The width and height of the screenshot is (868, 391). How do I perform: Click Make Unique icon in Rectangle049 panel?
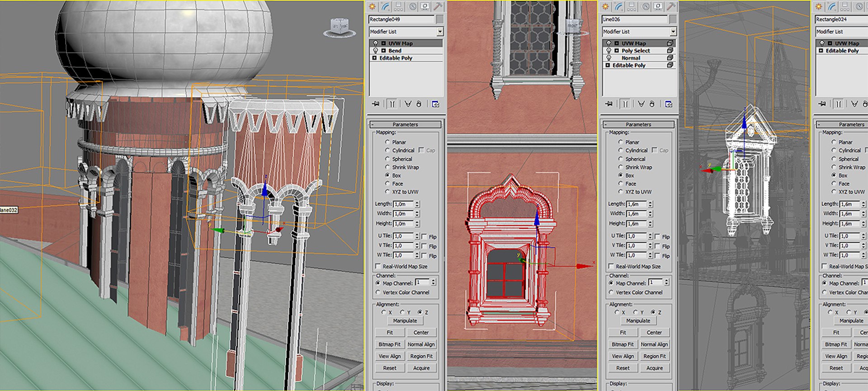click(408, 104)
